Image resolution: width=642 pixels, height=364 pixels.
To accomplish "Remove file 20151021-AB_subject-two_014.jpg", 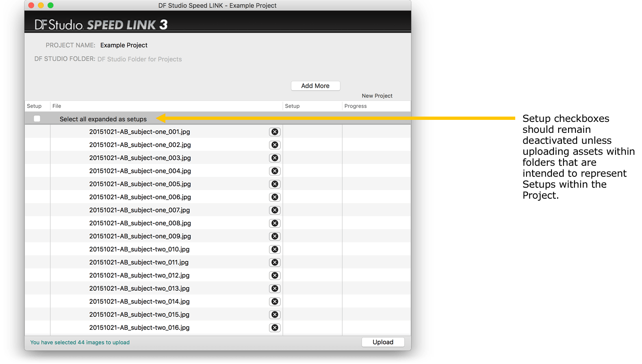I will tap(275, 301).
